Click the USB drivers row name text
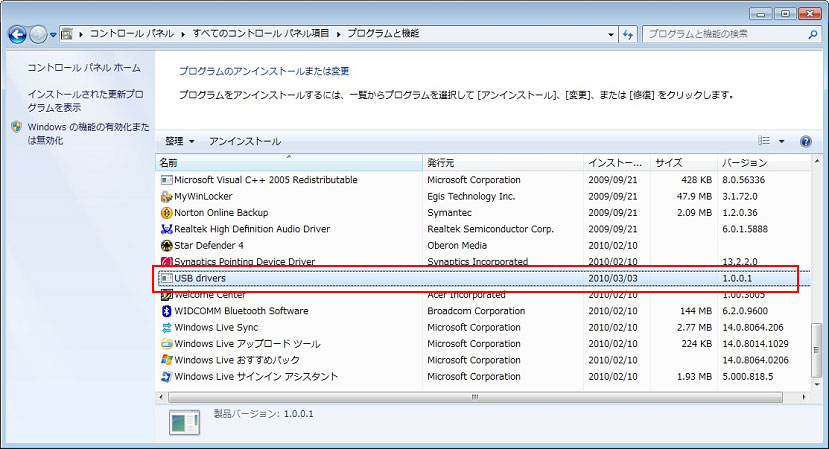 200,278
